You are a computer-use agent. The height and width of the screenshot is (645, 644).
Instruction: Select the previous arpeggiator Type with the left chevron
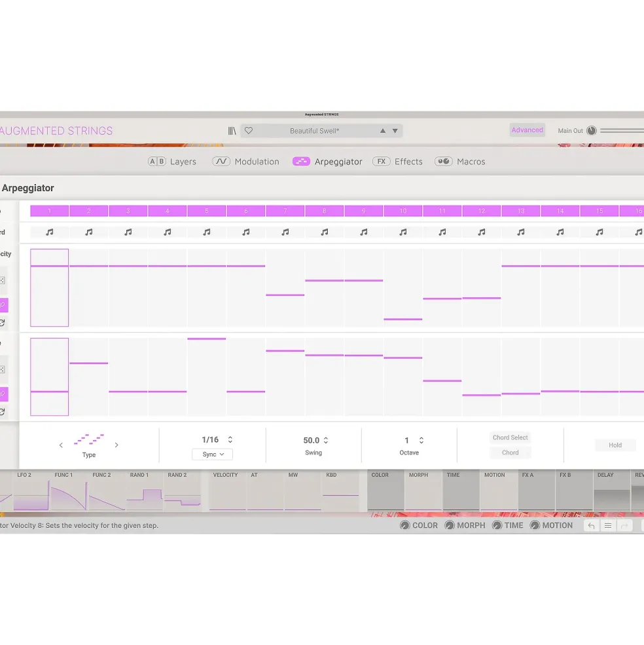coord(61,445)
